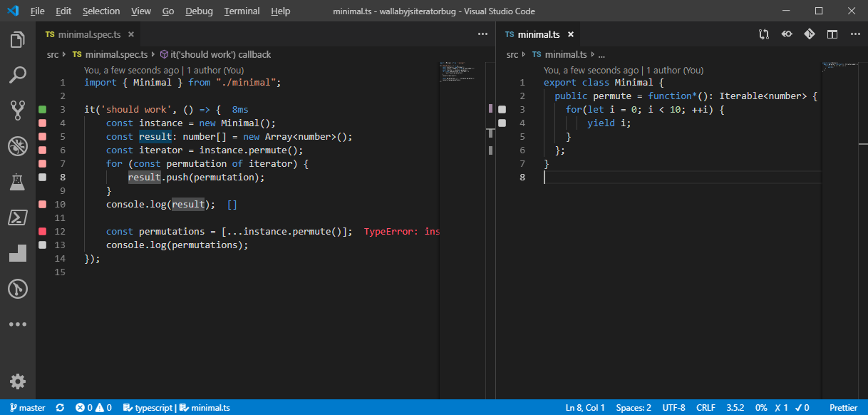
Task: Click the master branch indicator
Action: pos(28,408)
